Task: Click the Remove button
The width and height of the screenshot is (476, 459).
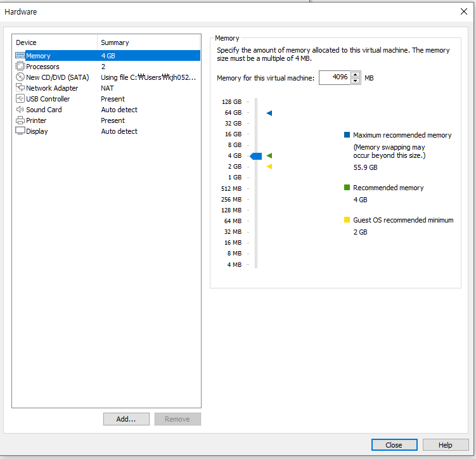Action: coord(177,419)
